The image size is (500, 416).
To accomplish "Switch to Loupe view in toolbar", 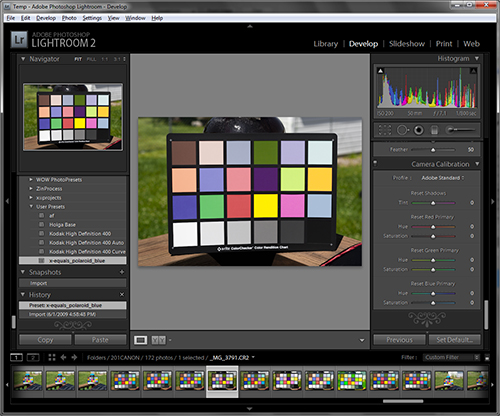I will point(140,340).
